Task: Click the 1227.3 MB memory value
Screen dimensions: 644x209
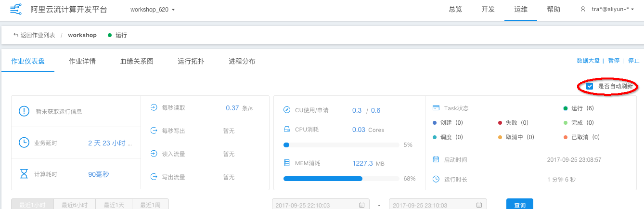Action: 369,163
